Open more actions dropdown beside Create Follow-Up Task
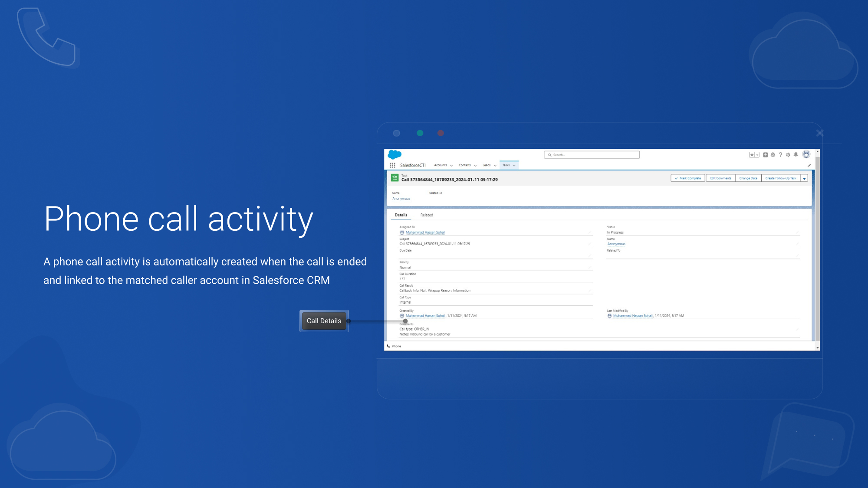868x488 pixels. point(804,178)
